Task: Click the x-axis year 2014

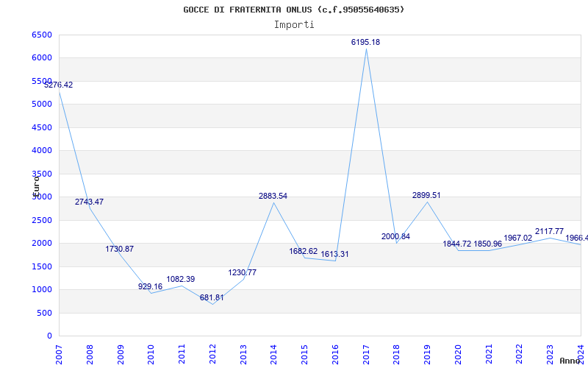Action: [x=273, y=355]
